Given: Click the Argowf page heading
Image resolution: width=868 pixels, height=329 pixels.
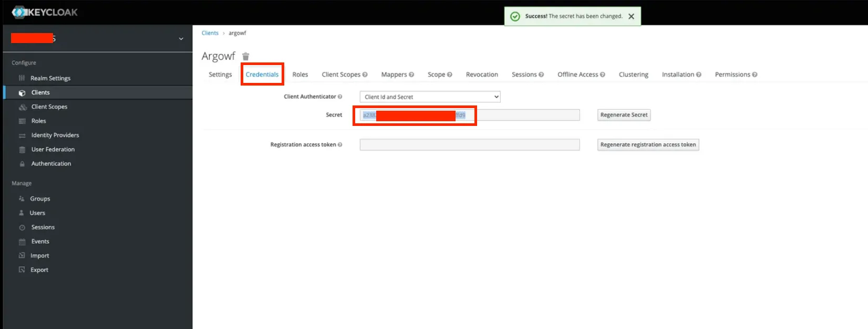Looking at the screenshot, I should 219,56.
